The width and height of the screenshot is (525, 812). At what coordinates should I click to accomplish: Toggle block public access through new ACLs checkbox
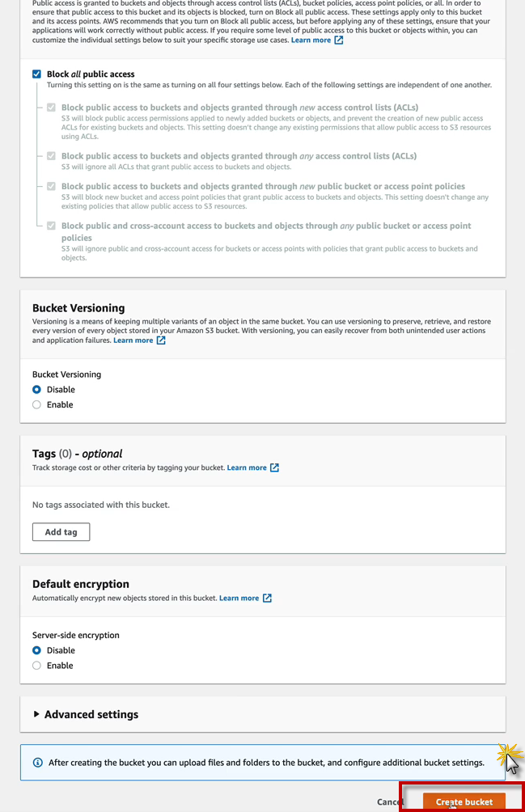point(52,108)
